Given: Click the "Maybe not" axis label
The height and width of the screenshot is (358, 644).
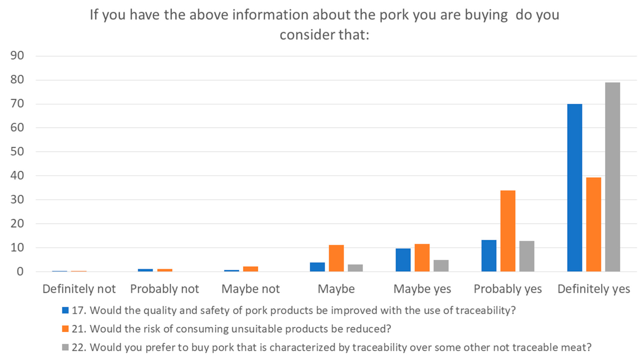Looking at the screenshot, I should [251, 289].
